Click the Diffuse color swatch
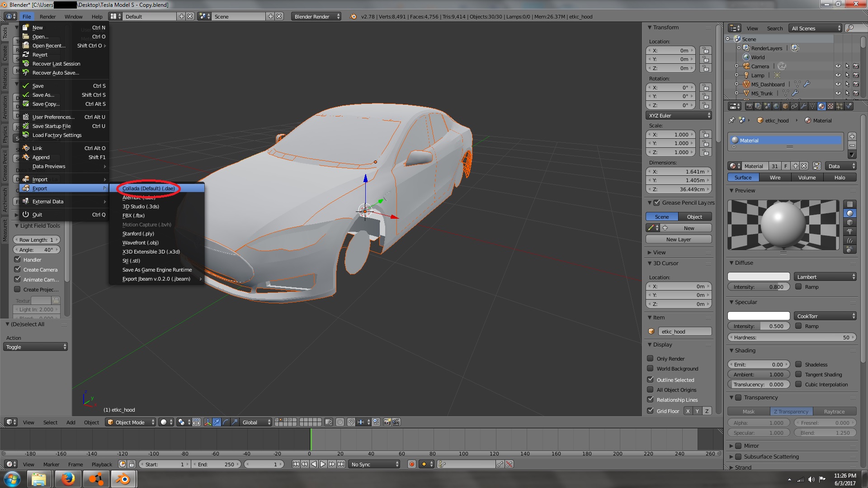 (x=759, y=277)
